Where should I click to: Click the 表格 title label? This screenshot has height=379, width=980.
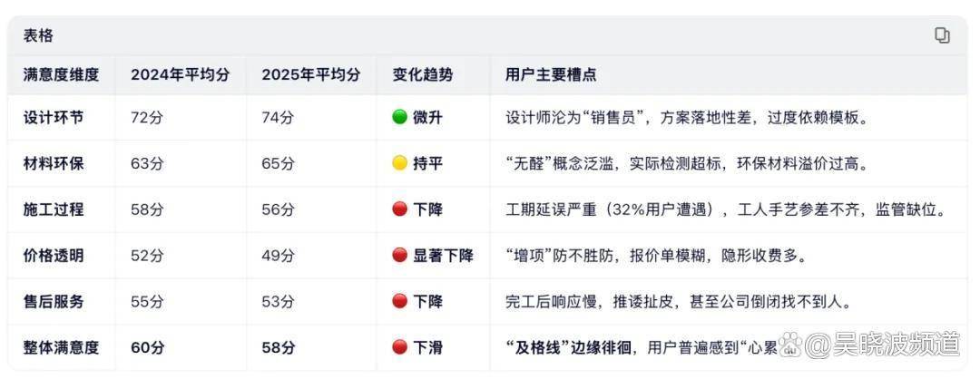tap(38, 36)
